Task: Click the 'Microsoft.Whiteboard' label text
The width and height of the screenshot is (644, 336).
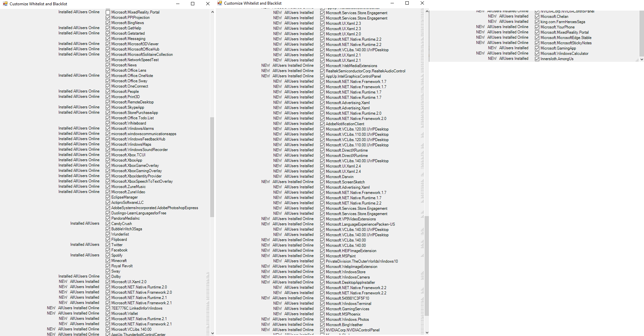Action: coord(129,123)
